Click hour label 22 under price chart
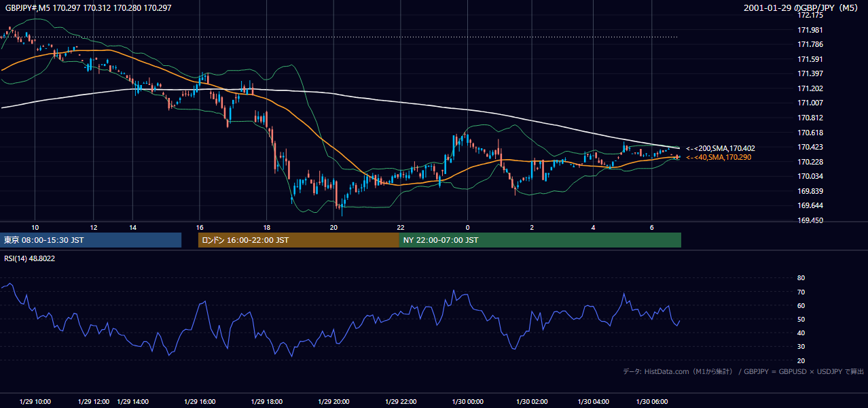This screenshot has width=868, height=408. 401,227
